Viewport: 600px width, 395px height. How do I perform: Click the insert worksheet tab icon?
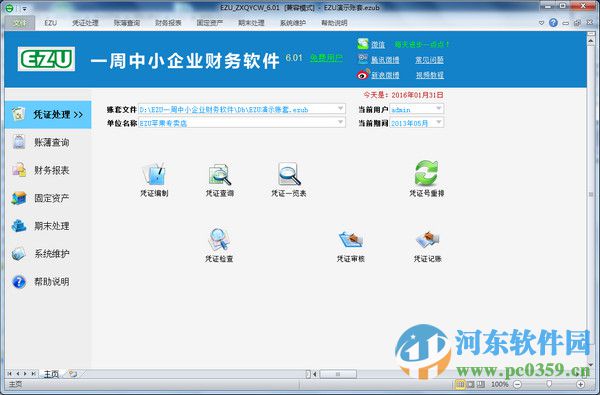point(73,374)
